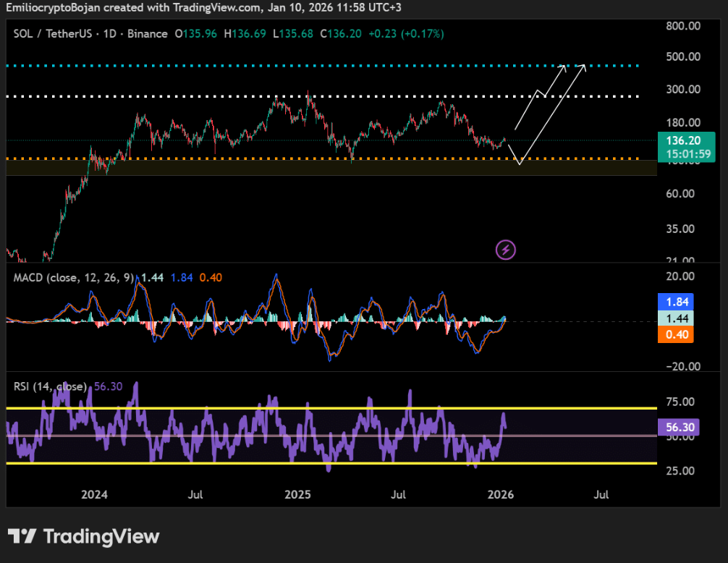
Task: Select the blue 1.84 MACD value tag
Action: (682, 302)
